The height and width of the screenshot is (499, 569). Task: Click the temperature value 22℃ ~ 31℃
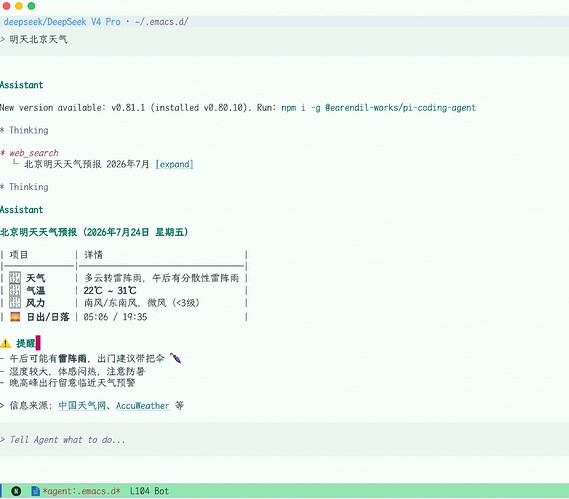pos(110,290)
